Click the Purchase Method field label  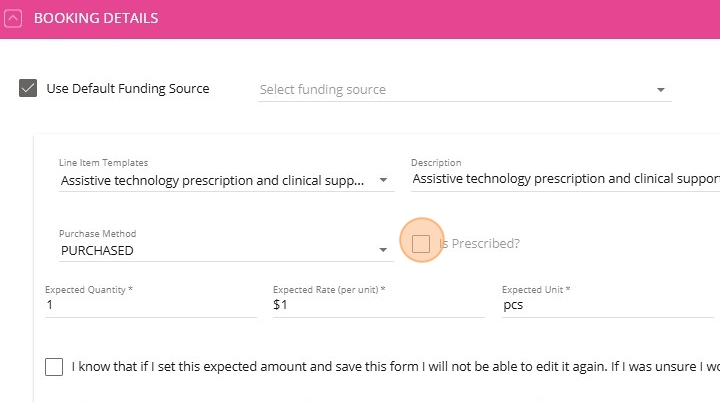[x=97, y=234]
